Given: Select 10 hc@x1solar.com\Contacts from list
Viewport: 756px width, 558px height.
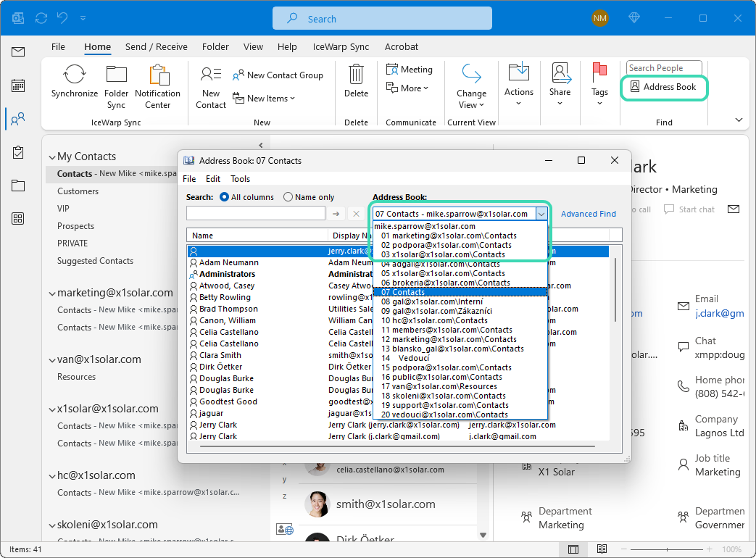Looking at the screenshot, I should click(x=434, y=320).
